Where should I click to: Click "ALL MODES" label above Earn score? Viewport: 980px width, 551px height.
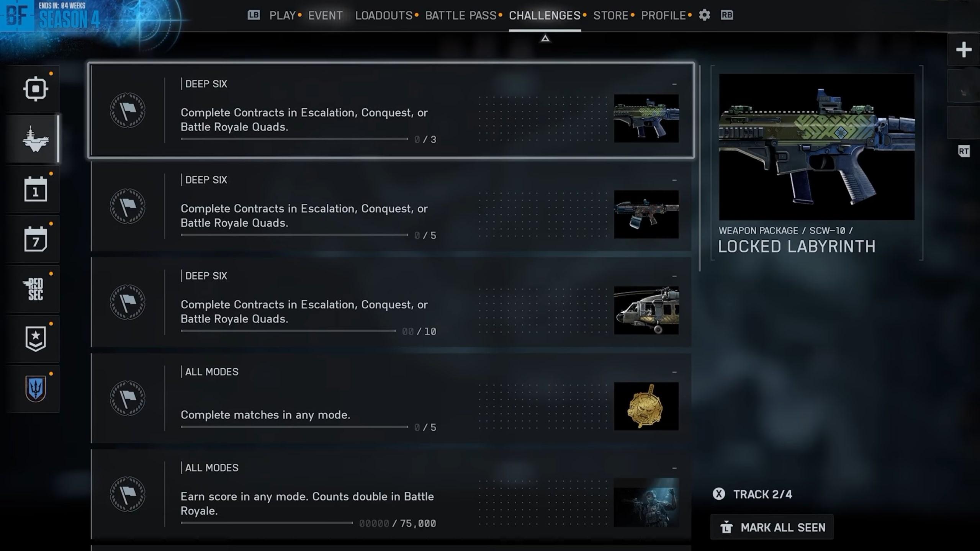click(212, 468)
